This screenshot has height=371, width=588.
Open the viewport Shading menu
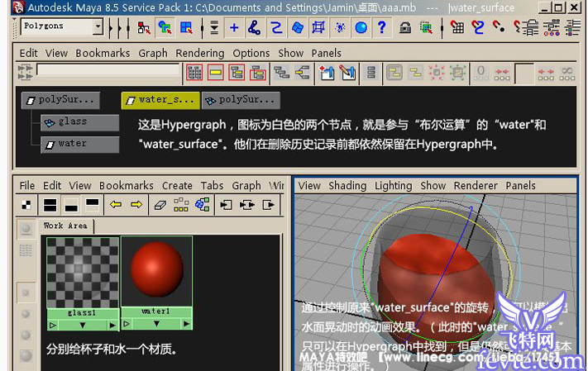[x=347, y=185]
